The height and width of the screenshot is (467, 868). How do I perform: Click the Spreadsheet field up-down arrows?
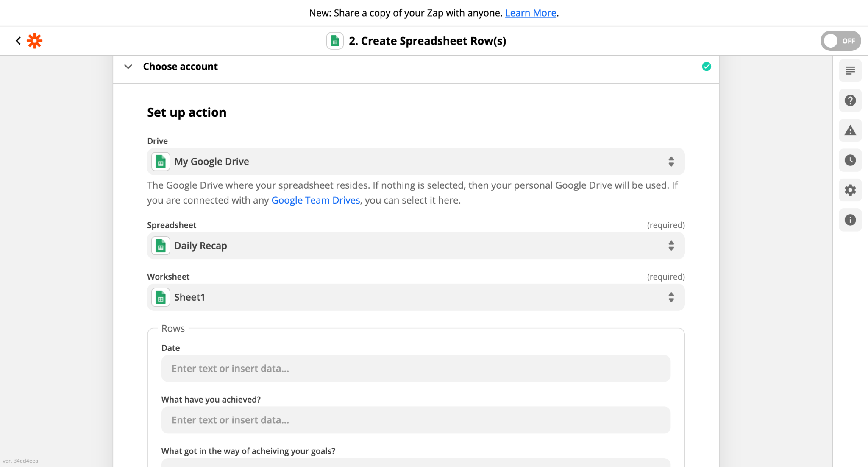pos(671,246)
